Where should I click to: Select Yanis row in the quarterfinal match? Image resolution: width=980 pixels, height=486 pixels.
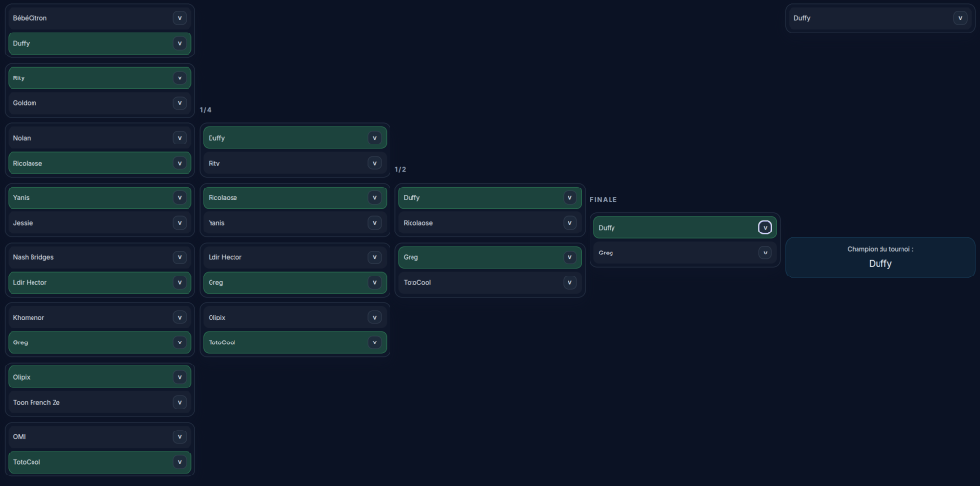tap(295, 223)
